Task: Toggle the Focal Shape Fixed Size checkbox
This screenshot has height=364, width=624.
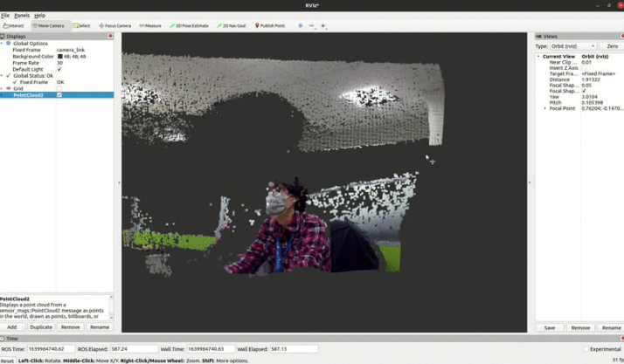Action: 584,91
